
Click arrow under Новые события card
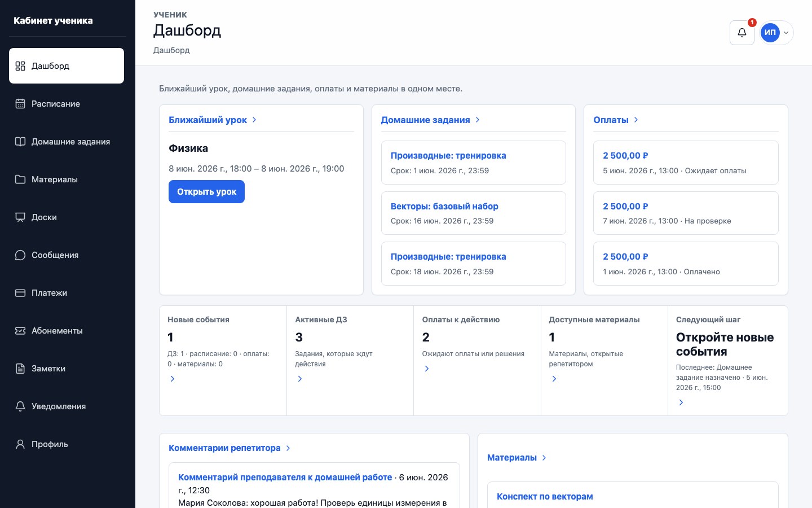tap(173, 379)
